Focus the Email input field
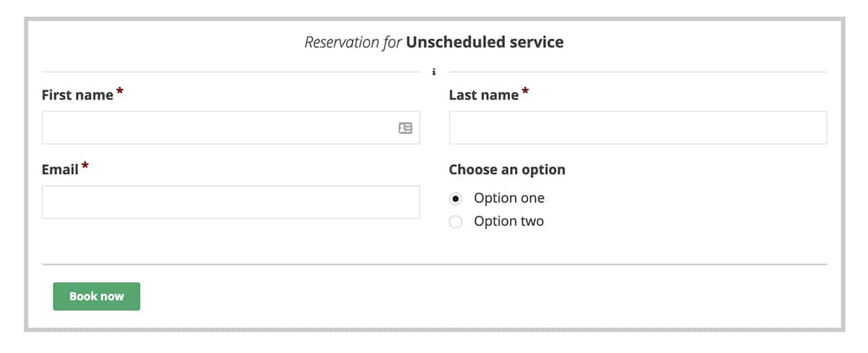Screen dimensions: 868x353 pyautogui.click(x=231, y=202)
